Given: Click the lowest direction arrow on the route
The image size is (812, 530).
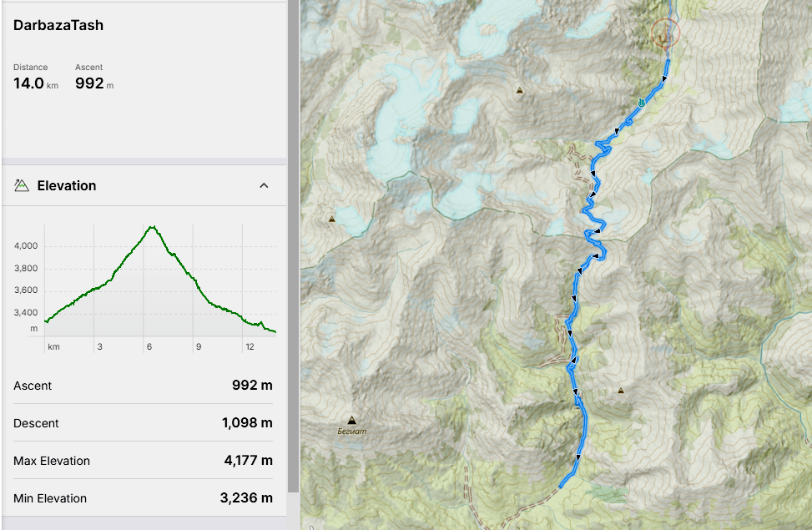Looking at the screenshot, I should click(x=578, y=457).
